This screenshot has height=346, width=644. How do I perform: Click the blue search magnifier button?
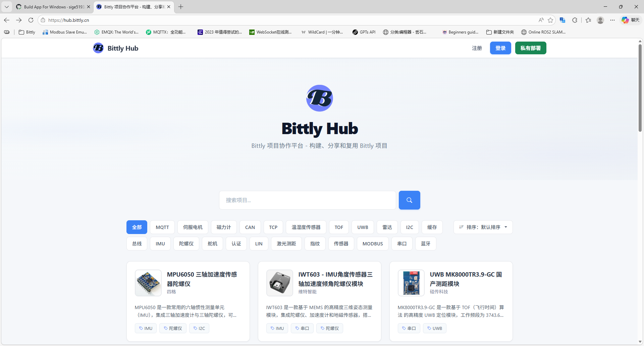pos(409,200)
